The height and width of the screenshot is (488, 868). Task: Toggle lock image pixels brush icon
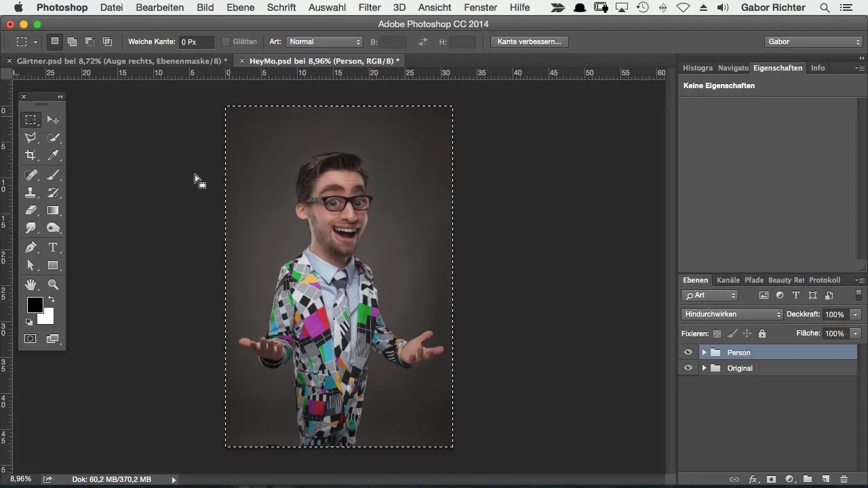(732, 333)
